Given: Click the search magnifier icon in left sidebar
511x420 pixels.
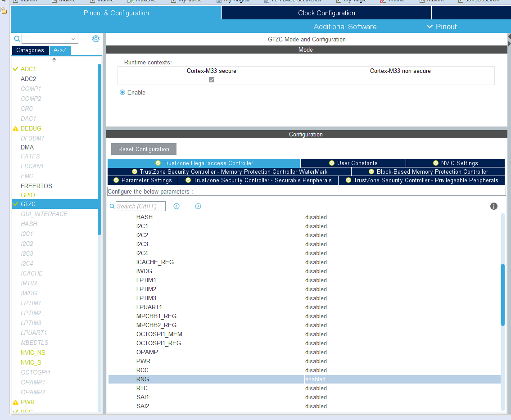Looking at the screenshot, I should point(17,39).
